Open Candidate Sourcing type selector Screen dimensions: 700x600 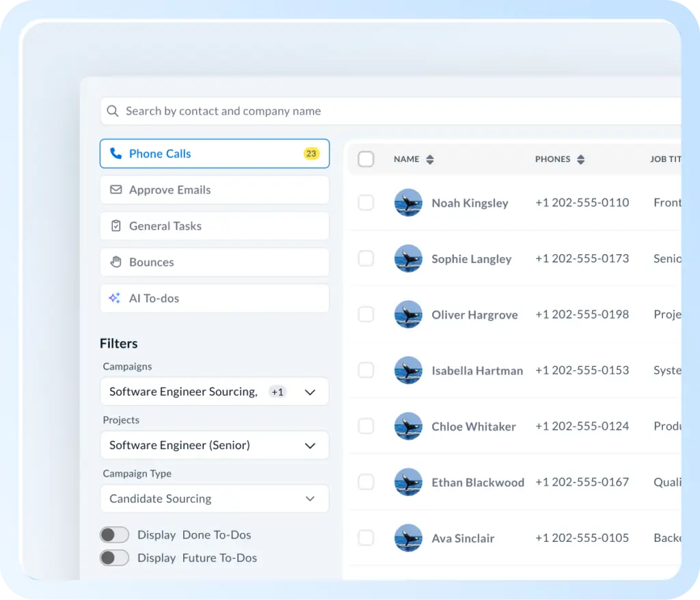pos(215,499)
